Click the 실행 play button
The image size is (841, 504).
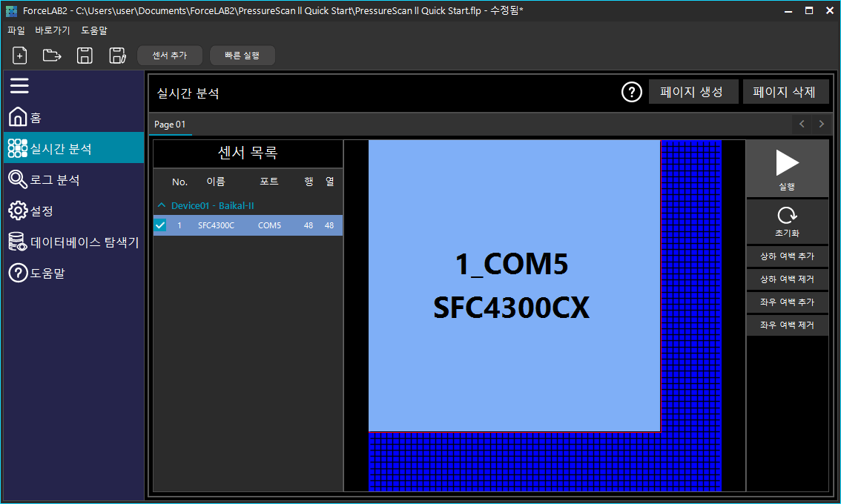click(x=787, y=169)
